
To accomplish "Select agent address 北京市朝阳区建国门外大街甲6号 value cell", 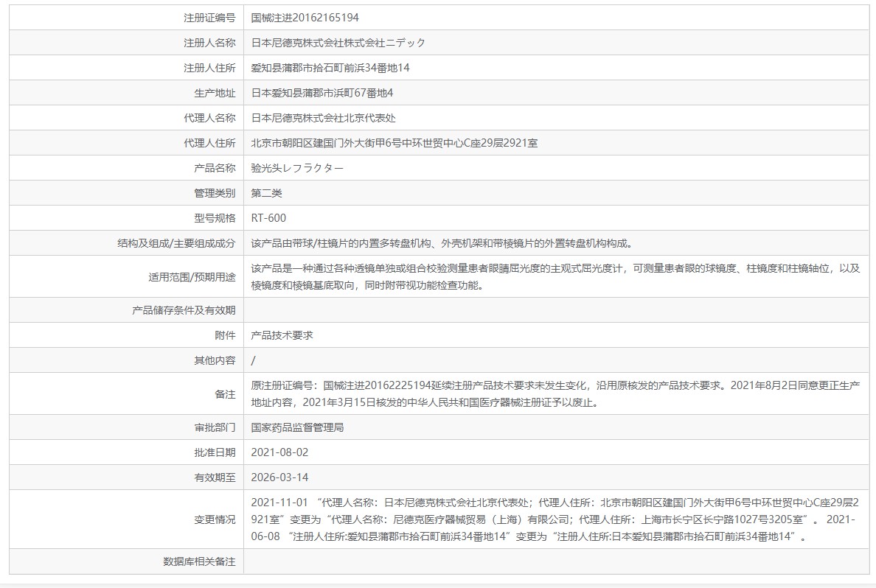I will (x=557, y=144).
